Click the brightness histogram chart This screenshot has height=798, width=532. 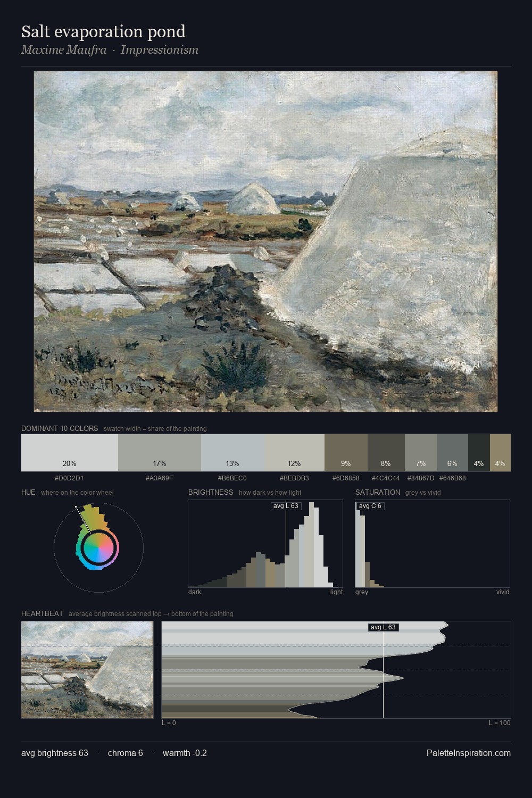click(265, 544)
